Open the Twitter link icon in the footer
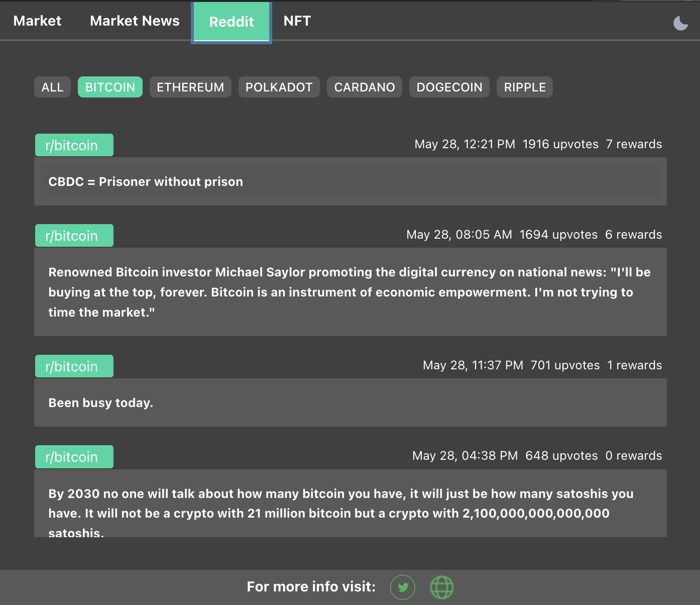 (403, 587)
